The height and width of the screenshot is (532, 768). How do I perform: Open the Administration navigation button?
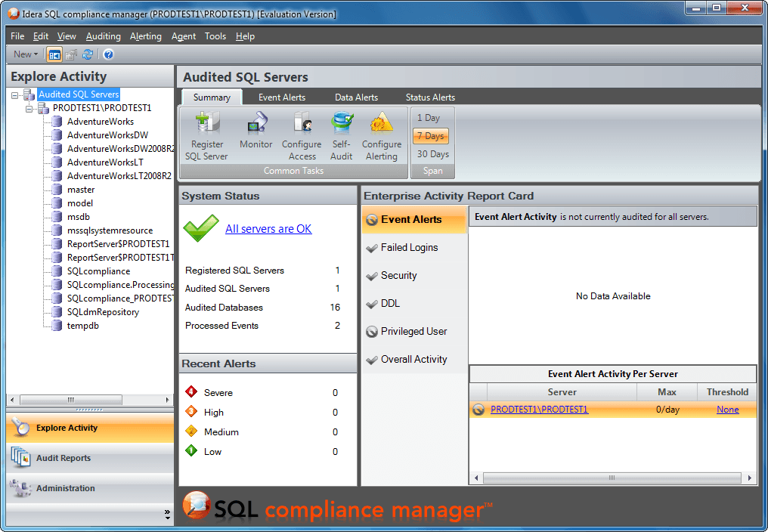(90, 488)
